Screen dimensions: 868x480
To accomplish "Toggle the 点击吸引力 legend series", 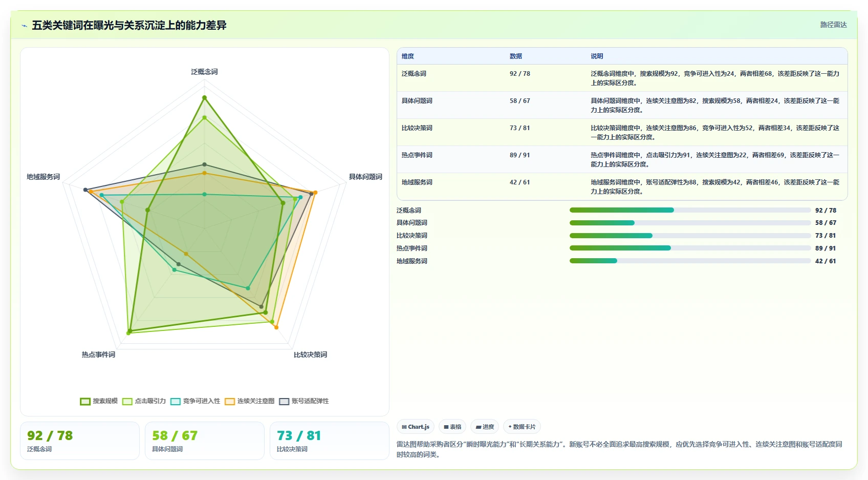I will [x=144, y=401].
